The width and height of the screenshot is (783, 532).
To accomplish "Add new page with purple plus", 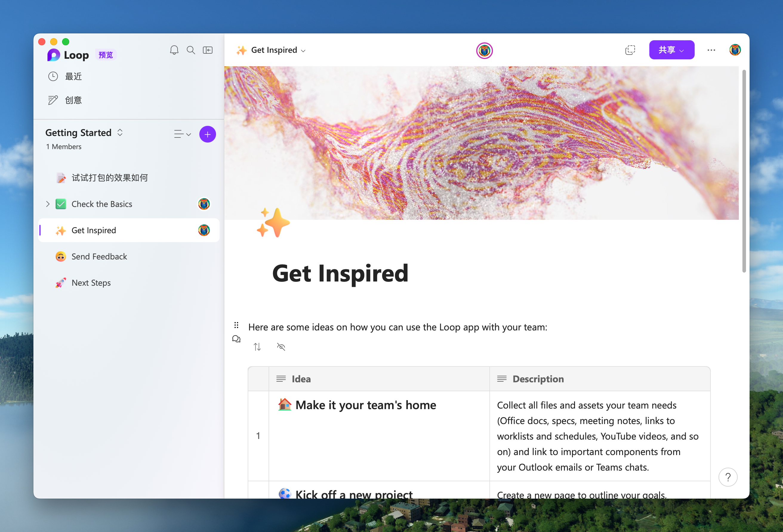I will point(208,134).
